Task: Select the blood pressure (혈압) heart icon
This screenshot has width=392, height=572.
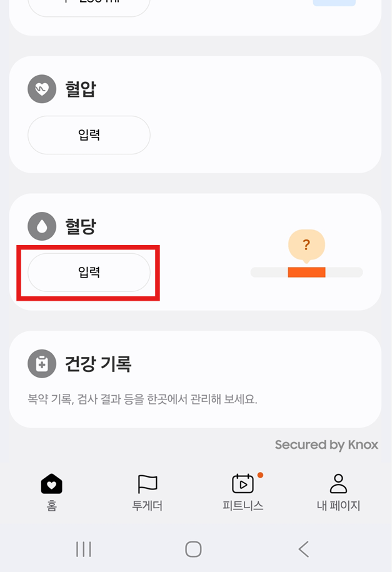Action: click(41, 88)
